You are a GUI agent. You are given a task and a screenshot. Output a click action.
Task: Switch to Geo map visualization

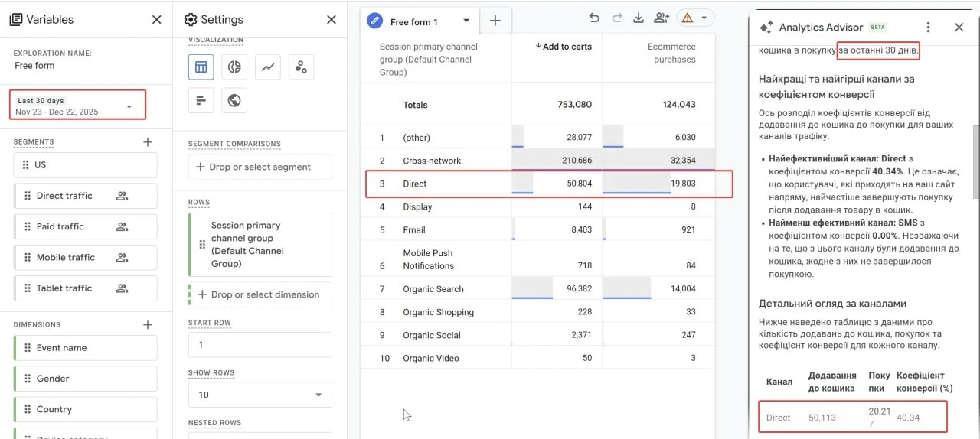pos(234,100)
